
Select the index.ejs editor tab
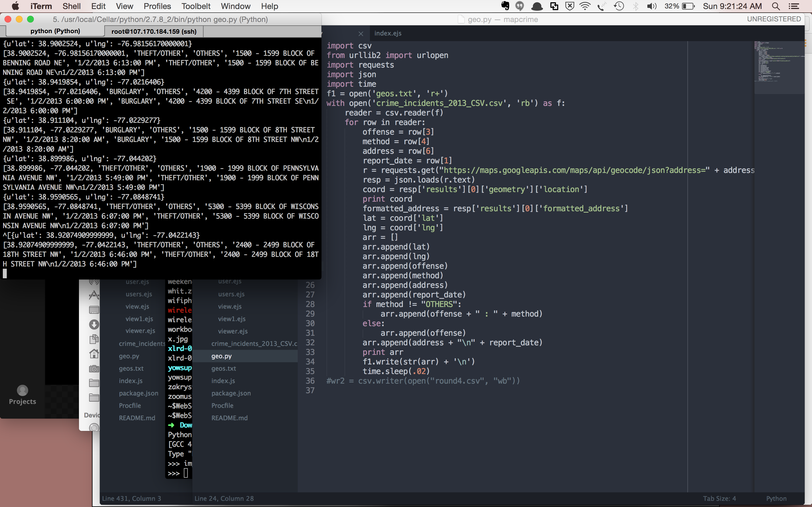point(388,33)
